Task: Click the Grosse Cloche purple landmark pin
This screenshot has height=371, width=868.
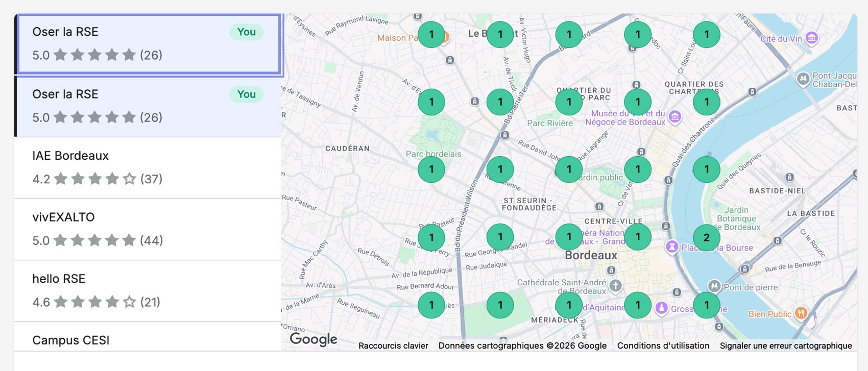Action: [662, 308]
